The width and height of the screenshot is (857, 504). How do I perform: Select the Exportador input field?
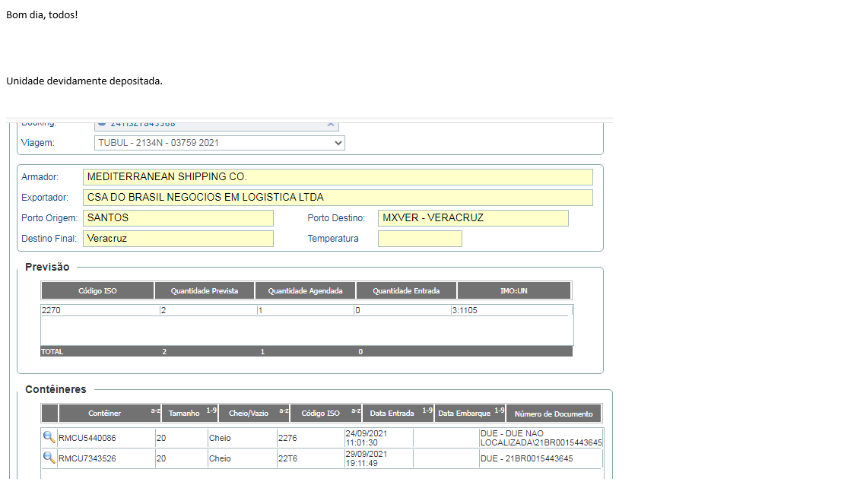tap(338, 198)
